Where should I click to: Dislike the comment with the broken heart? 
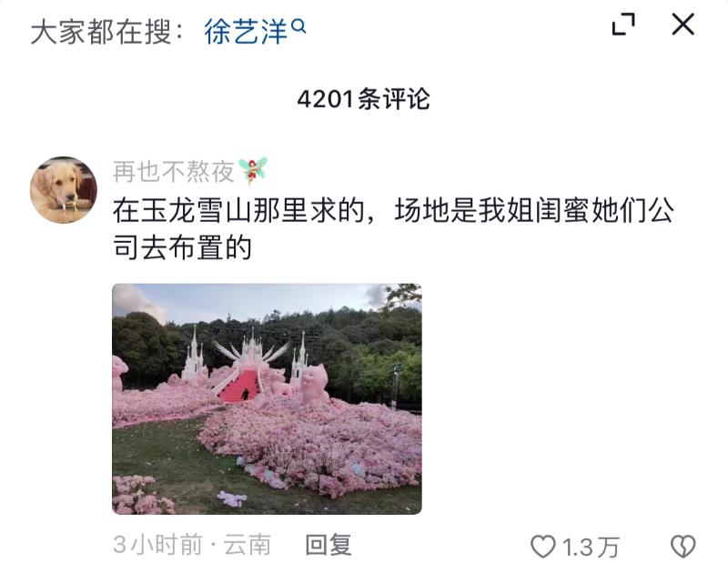coord(683,547)
